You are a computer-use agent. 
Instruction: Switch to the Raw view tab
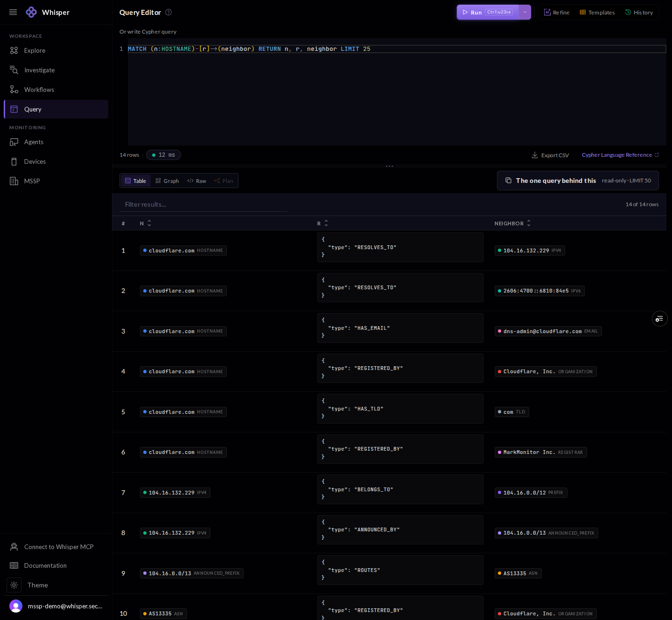[196, 181]
